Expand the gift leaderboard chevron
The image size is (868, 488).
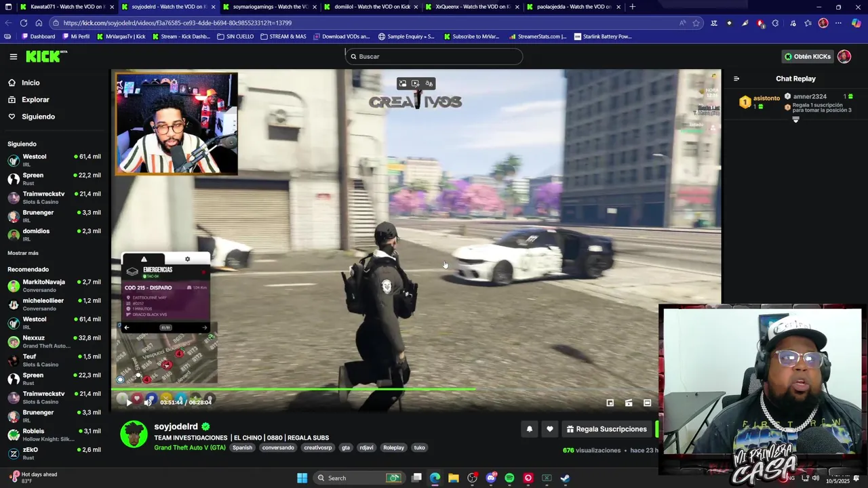pos(795,119)
